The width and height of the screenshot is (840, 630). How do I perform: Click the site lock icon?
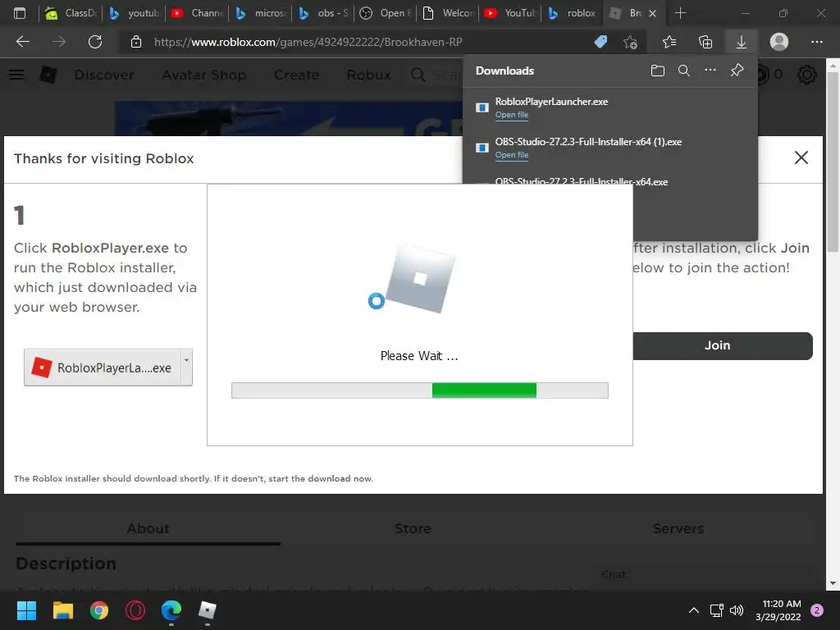[x=136, y=42]
